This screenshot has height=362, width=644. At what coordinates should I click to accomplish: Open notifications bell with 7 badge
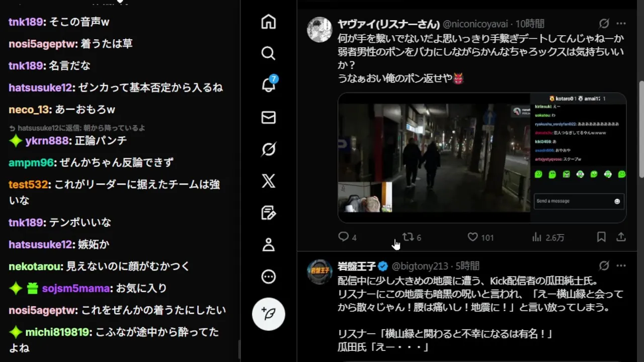coord(269,84)
